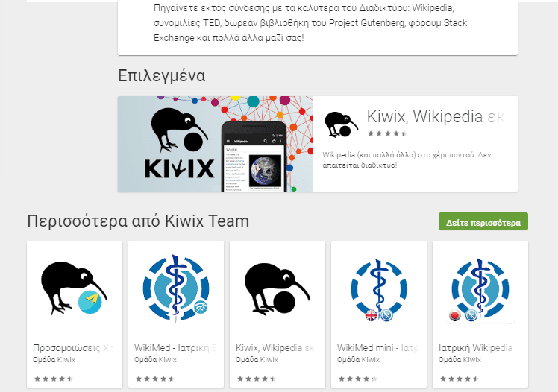Click Ομάδα Kiwix under Προσομοιώσεις card
The image size is (558, 392).
pyautogui.click(x=54, y=360)
